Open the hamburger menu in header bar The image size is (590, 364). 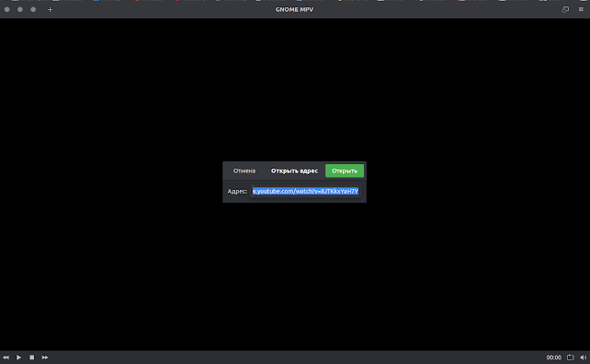pos(581,9)
